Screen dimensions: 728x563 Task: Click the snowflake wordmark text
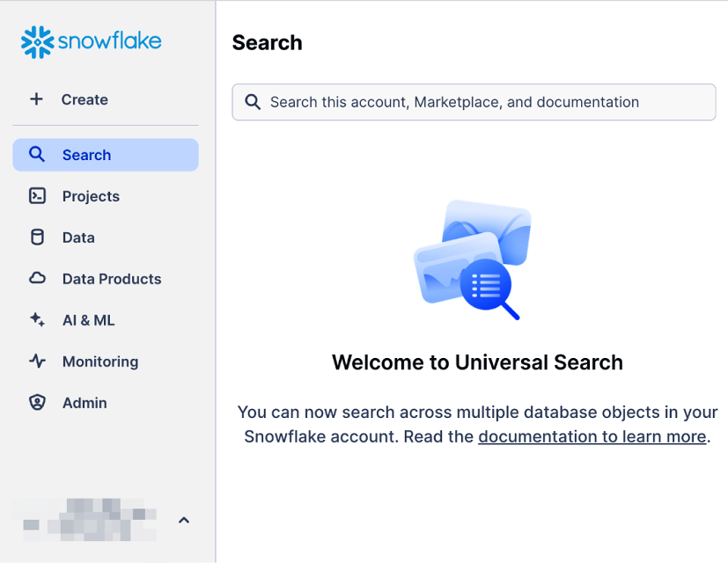pos(110,41)
